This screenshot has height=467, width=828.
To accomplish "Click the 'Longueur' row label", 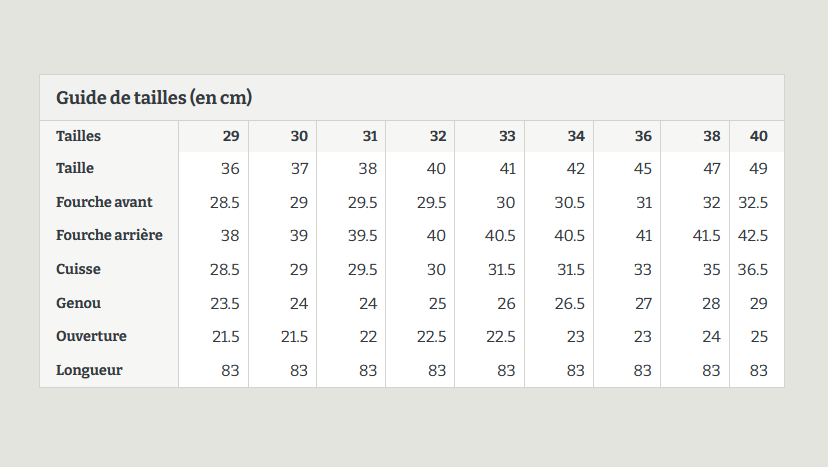I will [89, 370].
